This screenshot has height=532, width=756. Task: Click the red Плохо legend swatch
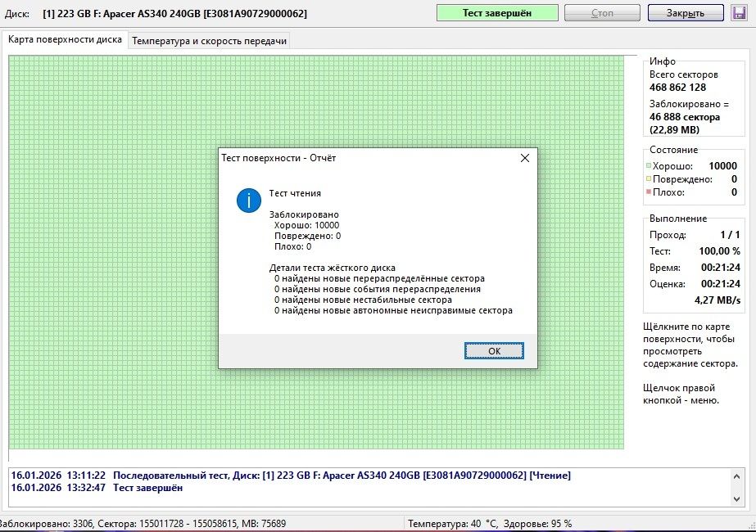pyautogui.click(x=649, y=192)
